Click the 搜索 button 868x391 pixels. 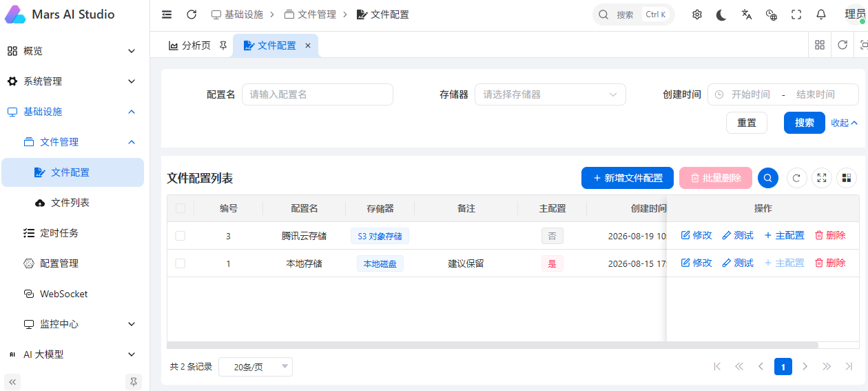(x=805, y=123)
